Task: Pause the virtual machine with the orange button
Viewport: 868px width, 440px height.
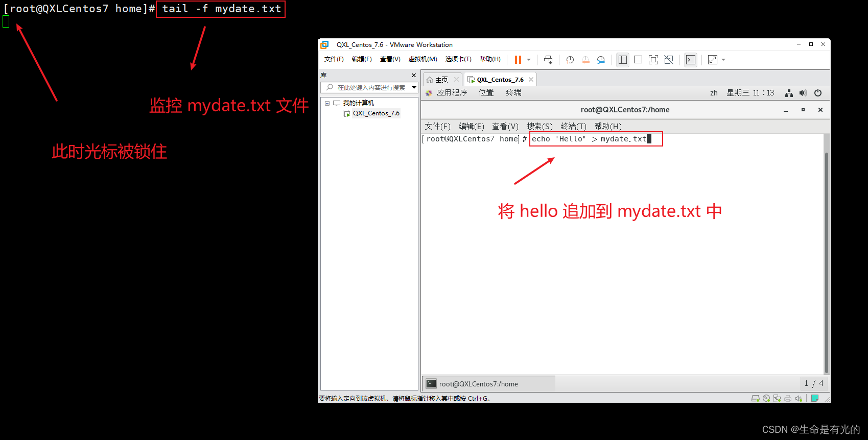Action: pos(518,60)
